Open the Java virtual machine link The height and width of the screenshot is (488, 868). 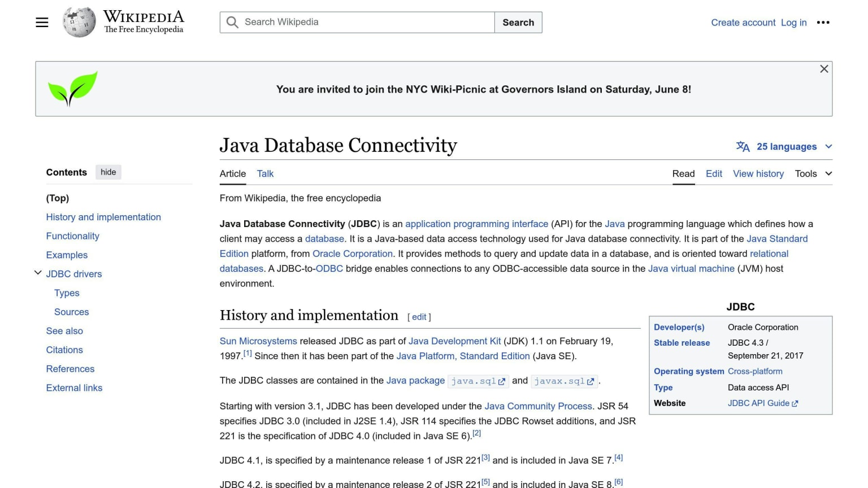691,269
